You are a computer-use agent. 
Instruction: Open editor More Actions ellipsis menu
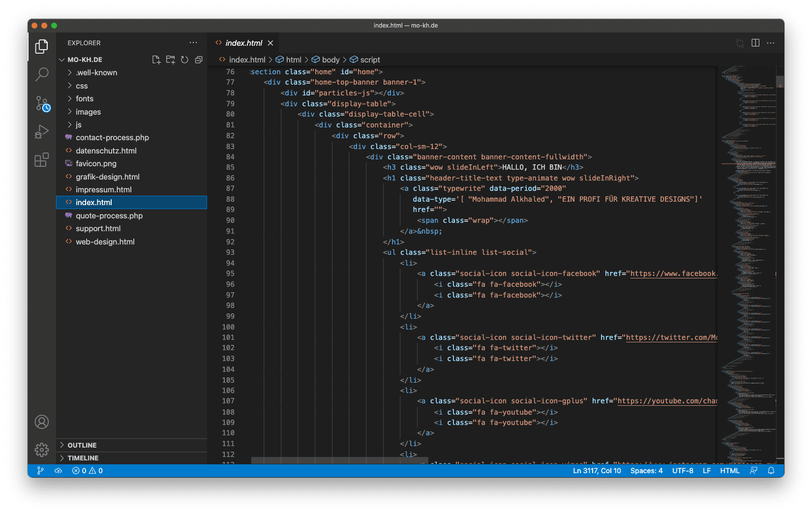(x=771, y=43)
